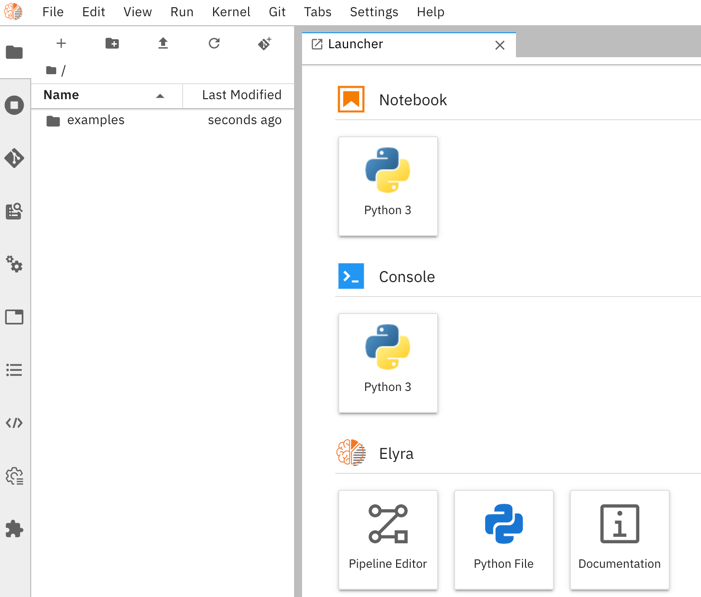Click the Git Clone toolbar icon
Image resolution: width=701 pixels, height=597 pixels.
265,43
